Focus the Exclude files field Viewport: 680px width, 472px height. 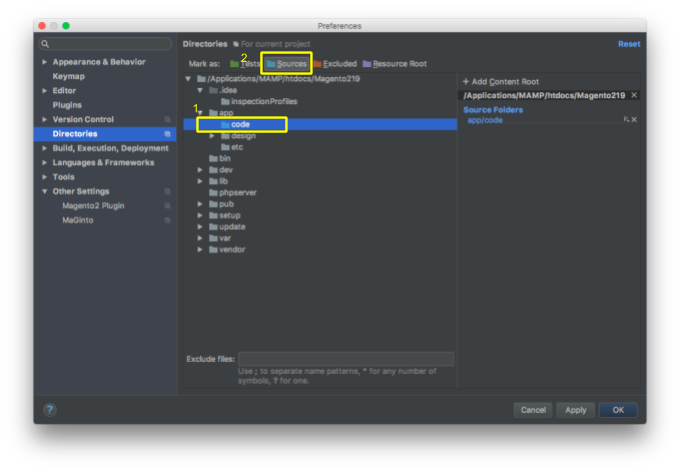(x=345, y=359)
